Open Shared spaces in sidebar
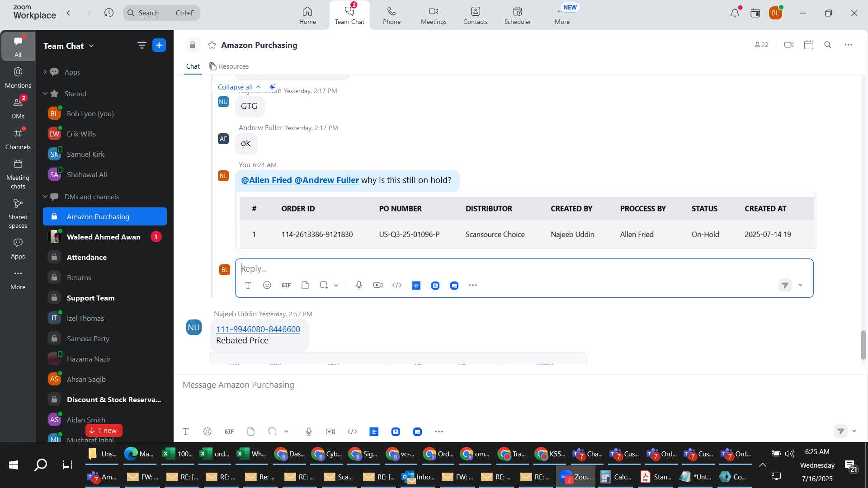Screen dimensions: 868x488 (x=18, y=214)
